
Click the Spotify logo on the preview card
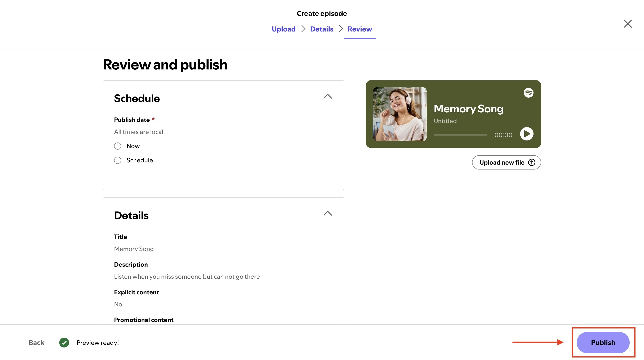[528, 93]
